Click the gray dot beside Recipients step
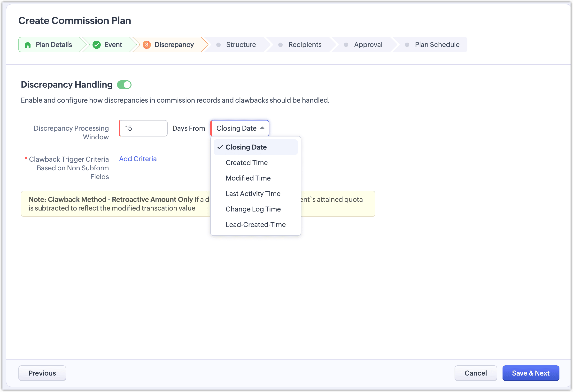Viewport: 573px width, 392px height. pos(280,45)
